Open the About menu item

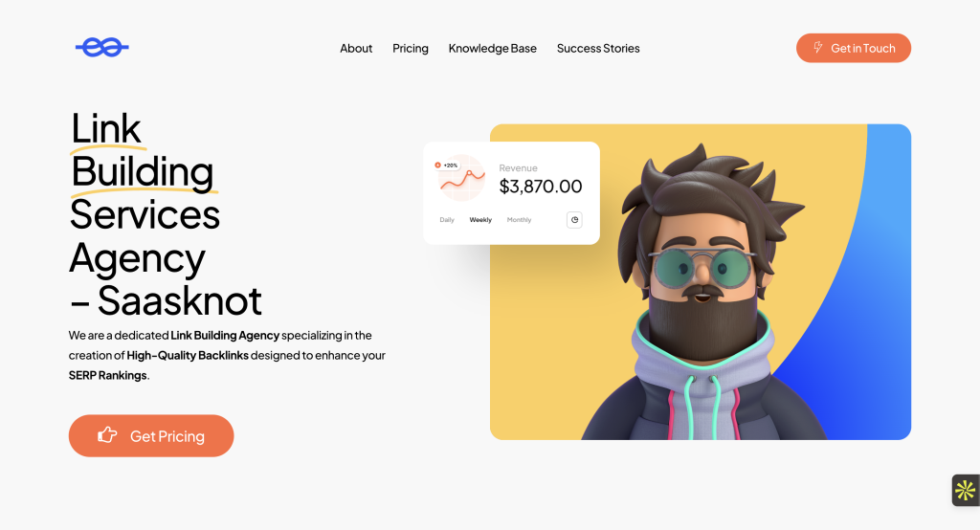pyautogui.click(x=356, y=48)
